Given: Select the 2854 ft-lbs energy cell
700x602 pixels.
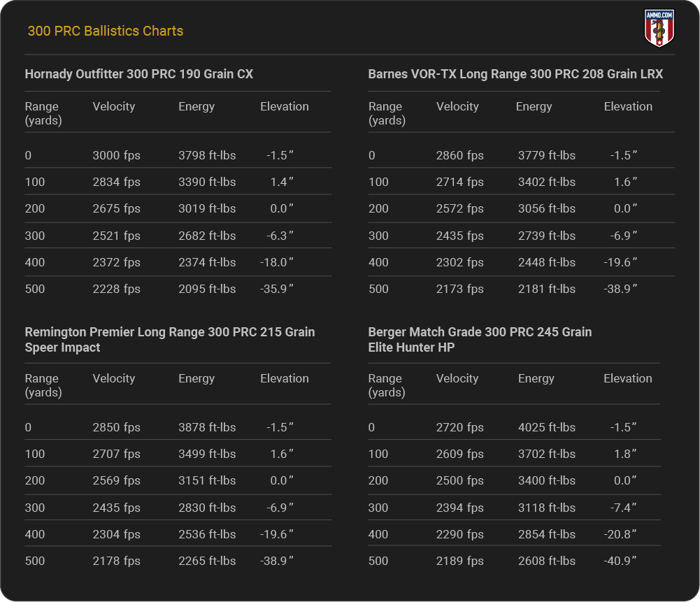Looking at the screenshot, I should click(547, 534).
